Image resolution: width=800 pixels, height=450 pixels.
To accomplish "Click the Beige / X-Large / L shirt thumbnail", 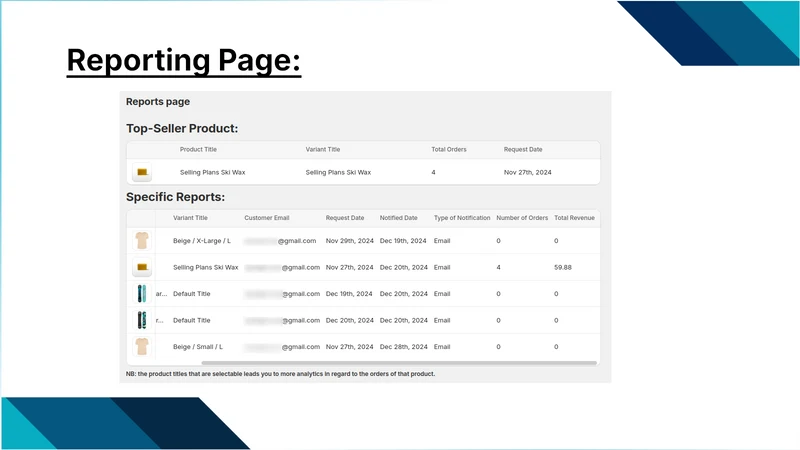I will 142,240.
